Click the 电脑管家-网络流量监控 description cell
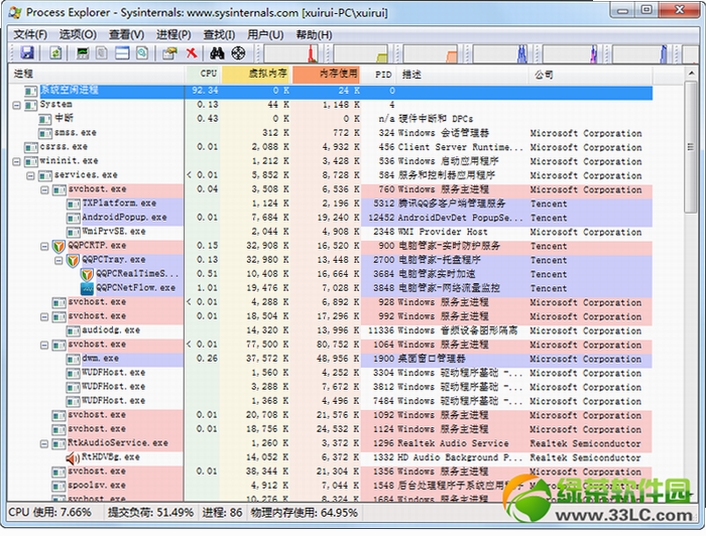The width and height of the screenshot is (706, 536). point(449,288)
